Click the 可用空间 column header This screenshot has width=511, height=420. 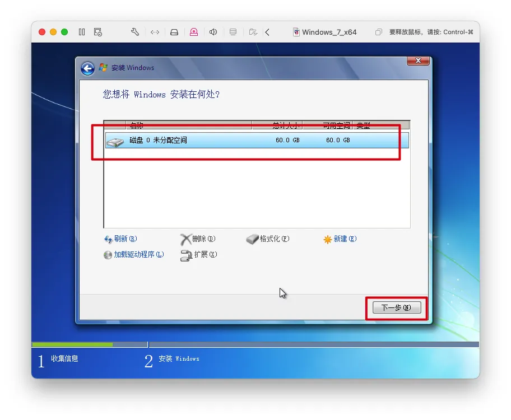tap(328, 125)
